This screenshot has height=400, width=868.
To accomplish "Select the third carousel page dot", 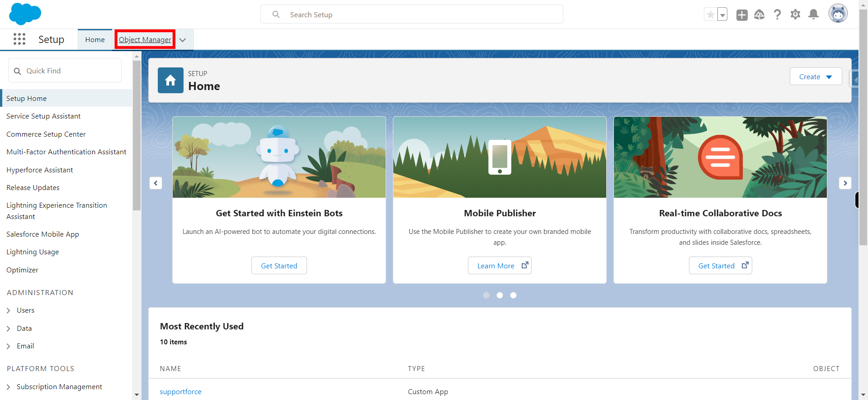I will (513, 295).
